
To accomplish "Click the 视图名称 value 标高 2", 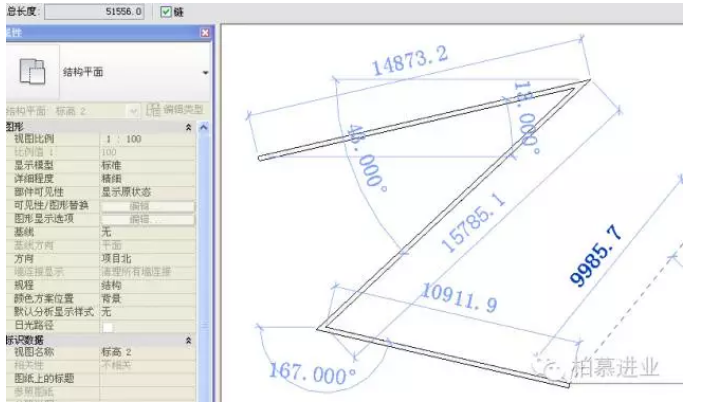I will pyautogui.click(x=117, y=353).
